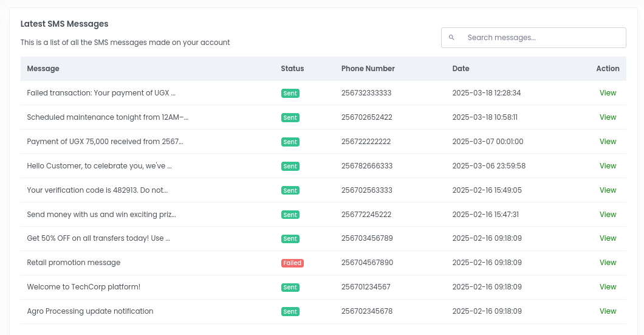Screen dimensions: 644x335
Task: Click the Failed status badge
Action: point(292,263)
